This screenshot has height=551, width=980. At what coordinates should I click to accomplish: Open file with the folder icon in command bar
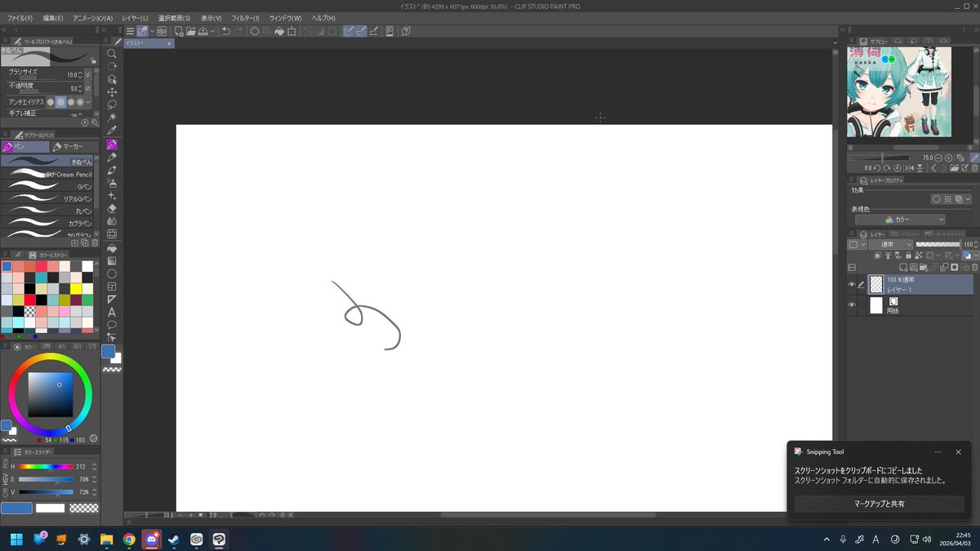pyautogui.click(x=190, y=31)
